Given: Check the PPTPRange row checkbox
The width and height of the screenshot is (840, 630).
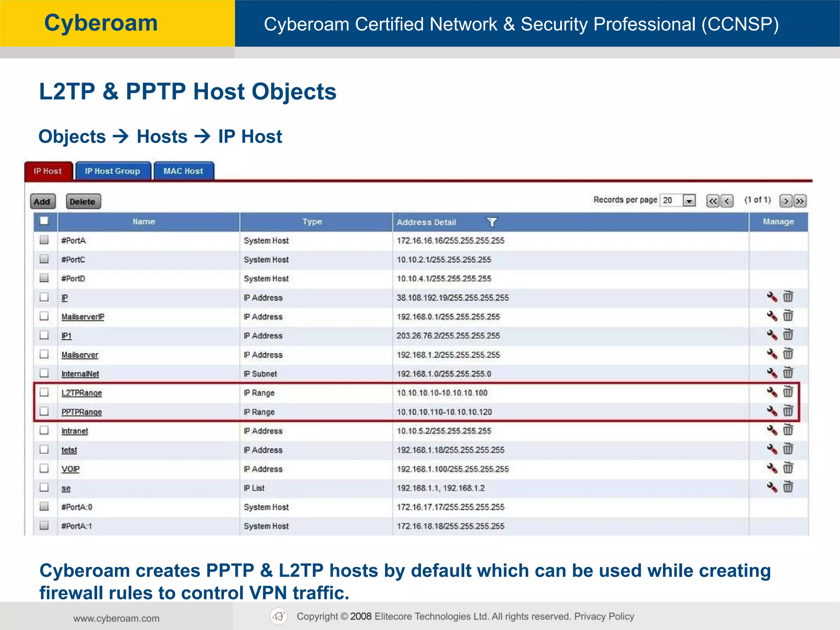Looking at the screenshot, I should coord(44,411).
